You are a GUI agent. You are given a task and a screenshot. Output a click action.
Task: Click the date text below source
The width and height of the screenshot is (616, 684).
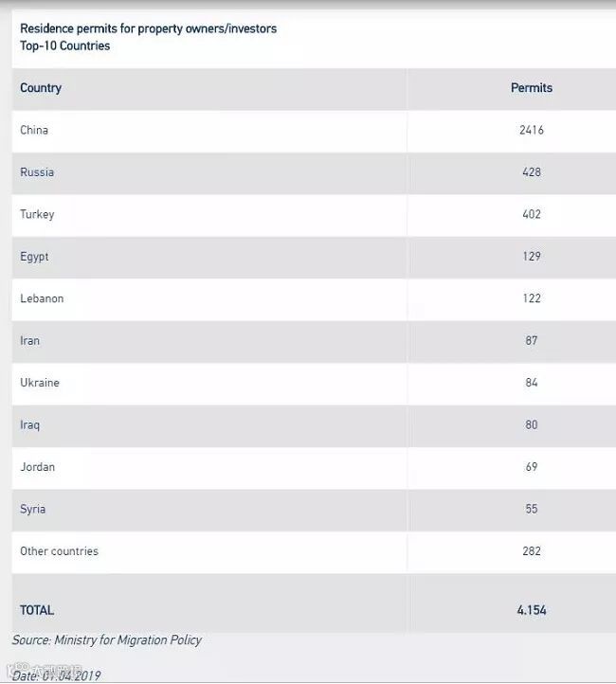pyautogui.click(x=57, y=675)
